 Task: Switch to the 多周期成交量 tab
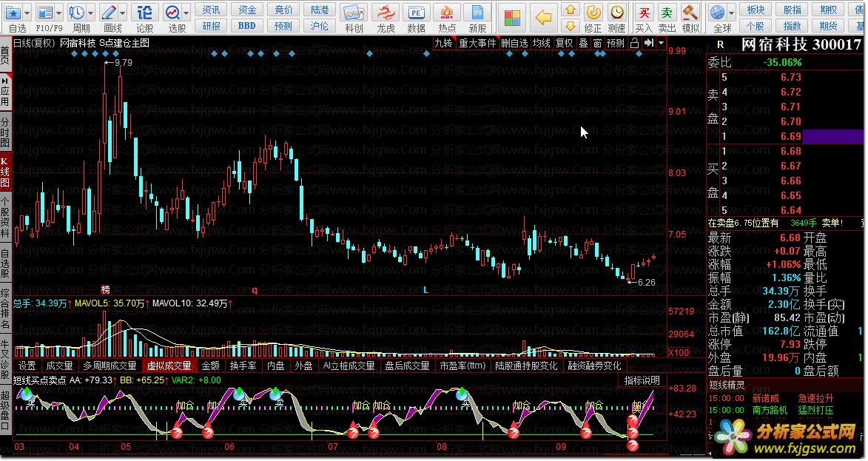coord(110,366)
